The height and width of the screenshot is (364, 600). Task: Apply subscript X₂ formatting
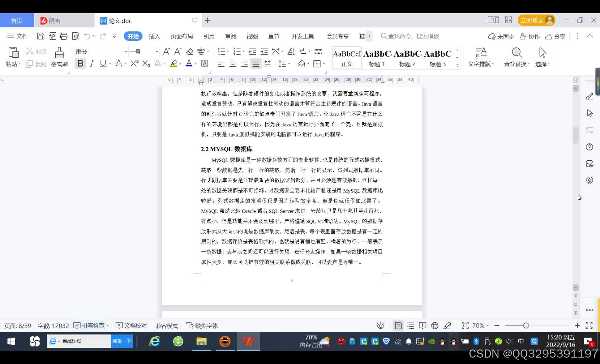coord(146,63)
